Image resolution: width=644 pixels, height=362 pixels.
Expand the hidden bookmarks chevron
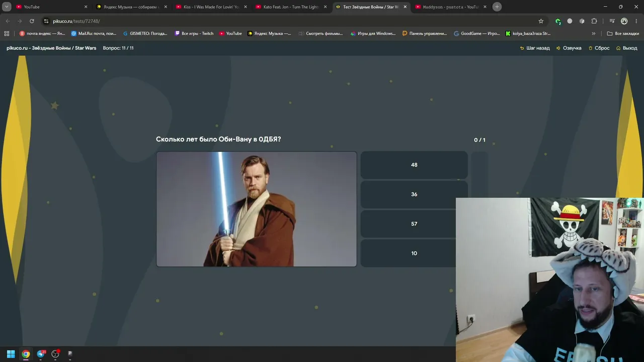[x=594, y=34]
